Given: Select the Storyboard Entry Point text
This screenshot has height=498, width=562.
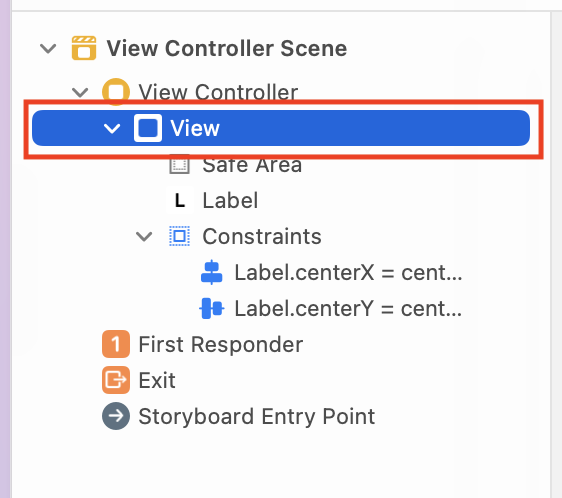Looking at the screenshot, I should click(257, 416).
